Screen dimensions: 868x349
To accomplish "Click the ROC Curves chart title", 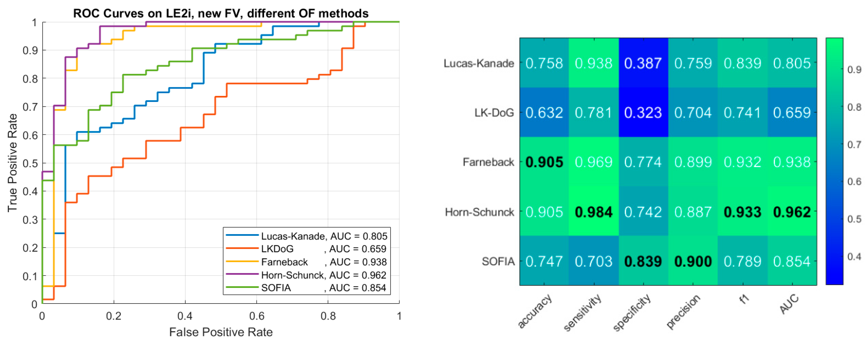I will point(221,14).
